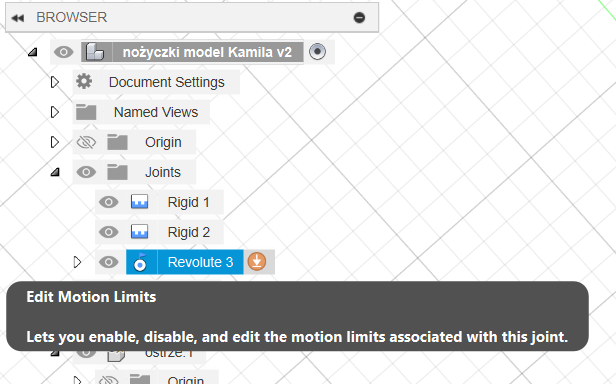
Task: Click the Document Settings gear icon
Action: click(x=84, y=82)
